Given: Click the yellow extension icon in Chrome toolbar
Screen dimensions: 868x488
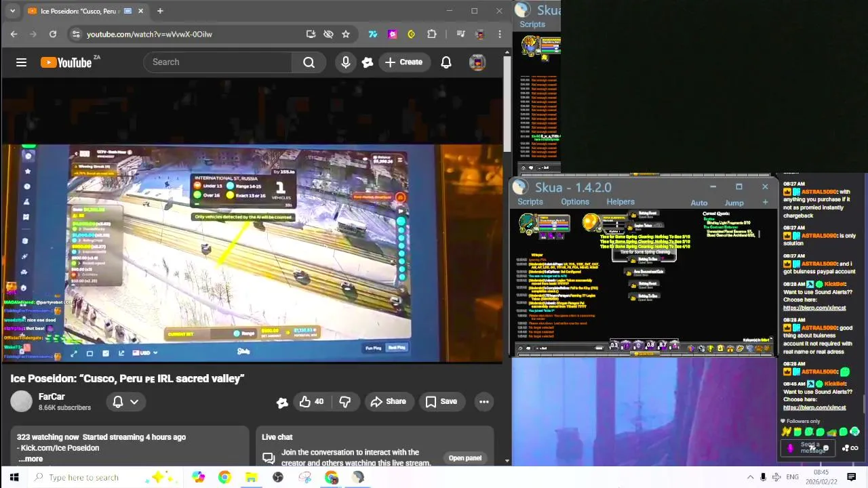Looking at the screenshot, I should pyautogui.click(x=411, y=34).
